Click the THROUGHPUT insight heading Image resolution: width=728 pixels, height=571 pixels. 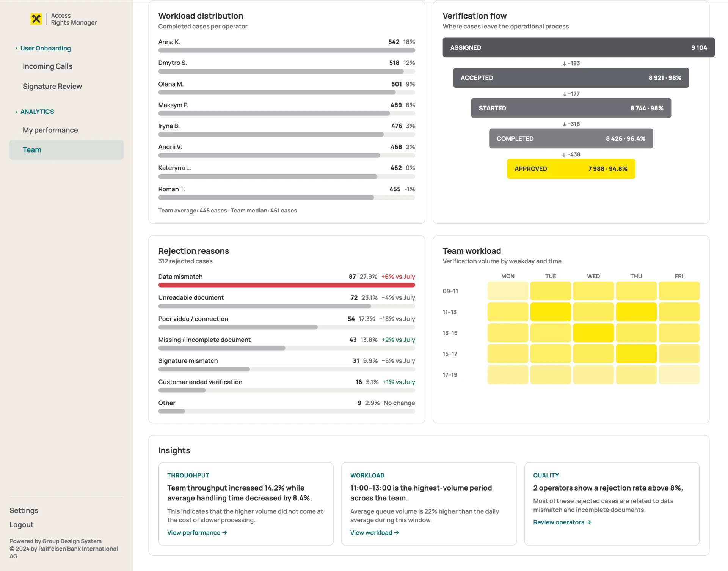[x=188, y=475]
